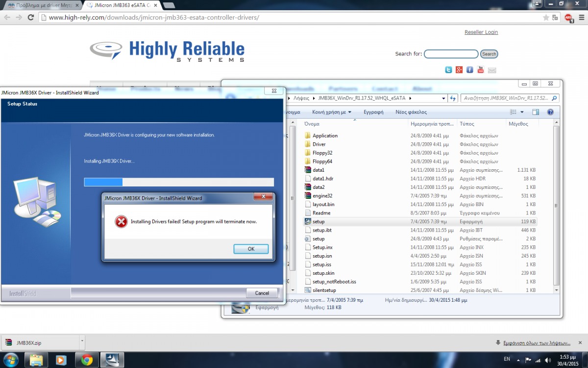Click the Explorer refresh button beside the address bar
This screenshot has height=368, width=588.
pos(453,98)
